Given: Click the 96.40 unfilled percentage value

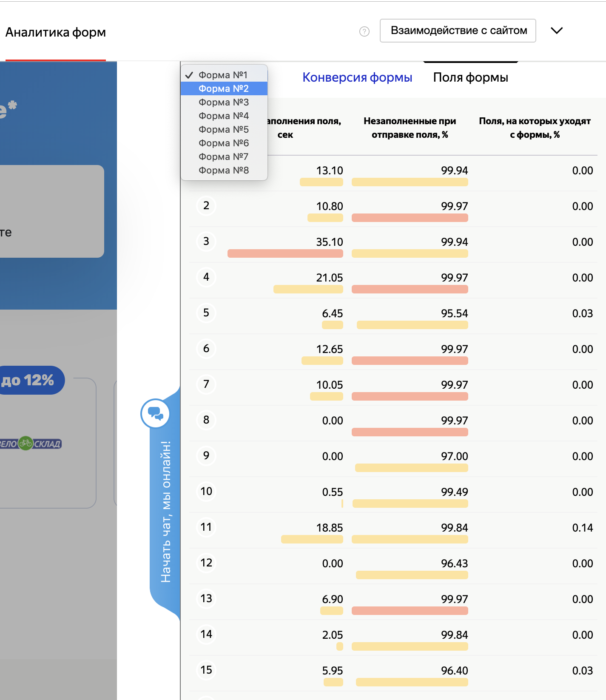Looking at the screenshot, I should click(x=455, y=671).
